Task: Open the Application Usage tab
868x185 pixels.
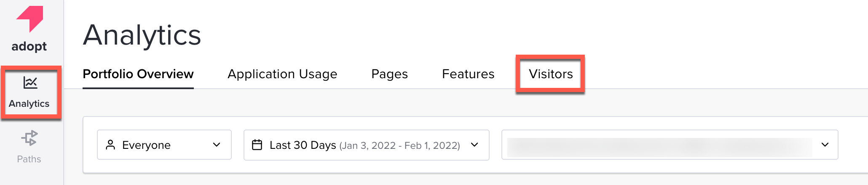Action: click(x=282, y=74)
